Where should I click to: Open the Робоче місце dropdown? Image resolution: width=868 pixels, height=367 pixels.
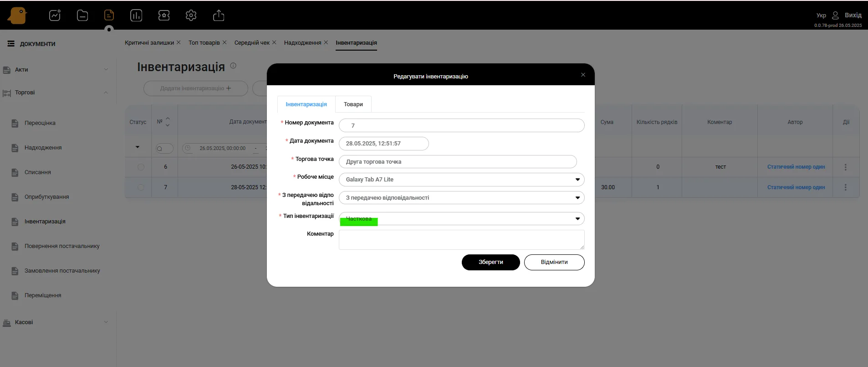click(x=461, y=180)
